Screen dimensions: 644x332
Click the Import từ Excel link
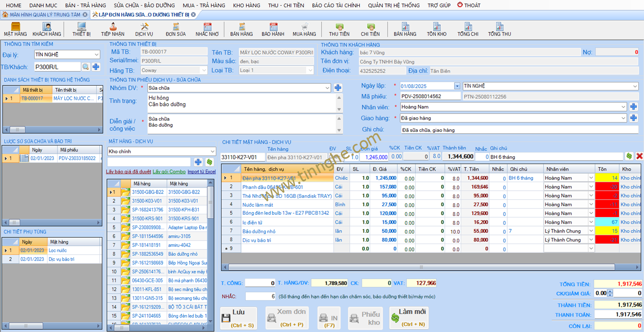[x=201, y=172]
